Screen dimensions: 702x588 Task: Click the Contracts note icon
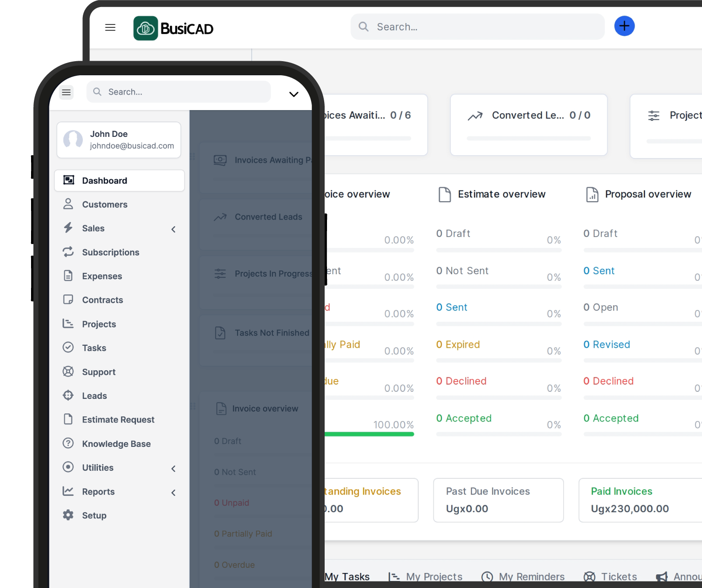(x=68, y=300)
